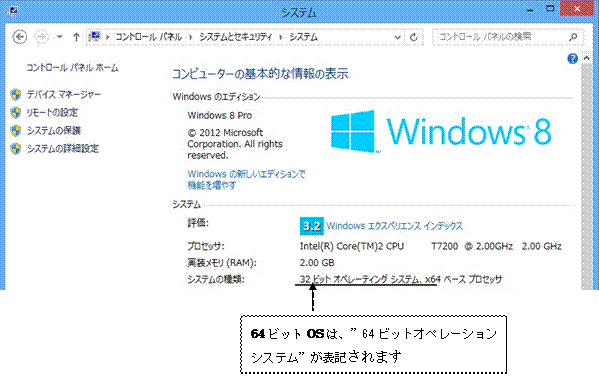Open システムの保護 link
The image size is (599, 376).
pyautogui.click(x=54, y=130)
